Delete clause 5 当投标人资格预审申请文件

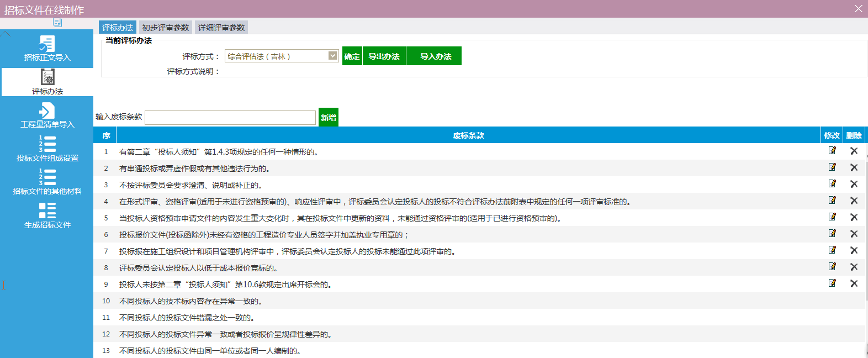point(854,217)
